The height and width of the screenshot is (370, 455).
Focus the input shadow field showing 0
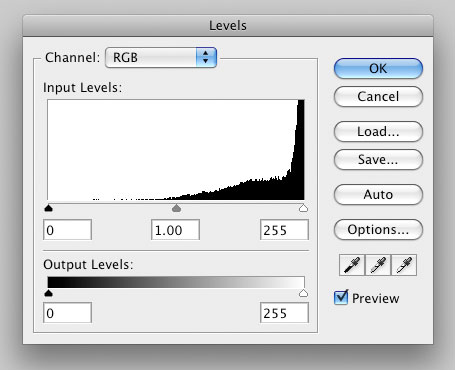pos(67,230)
